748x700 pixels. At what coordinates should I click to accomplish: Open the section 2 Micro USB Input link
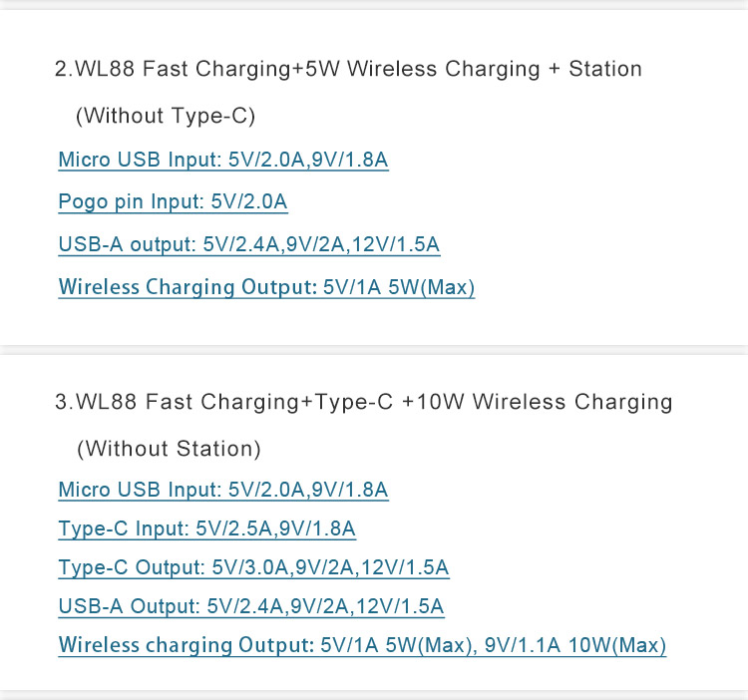click(223, 160)
